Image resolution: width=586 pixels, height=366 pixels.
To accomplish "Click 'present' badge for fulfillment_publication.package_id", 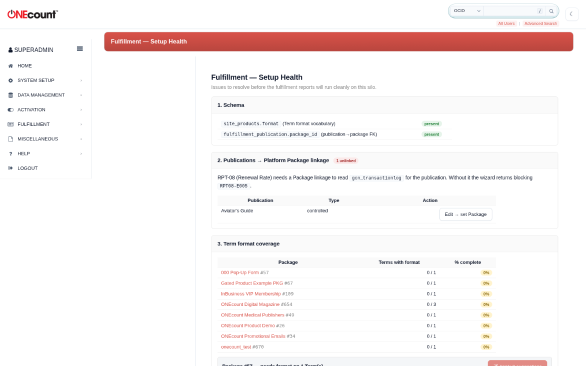I will click(x=431, y=135).
